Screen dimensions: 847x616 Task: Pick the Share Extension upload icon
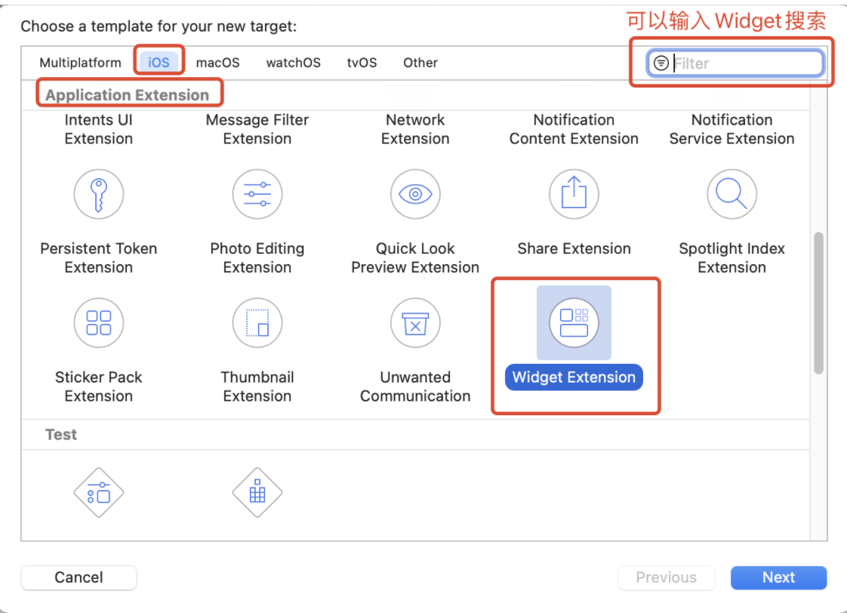click(x=574, y=195)
